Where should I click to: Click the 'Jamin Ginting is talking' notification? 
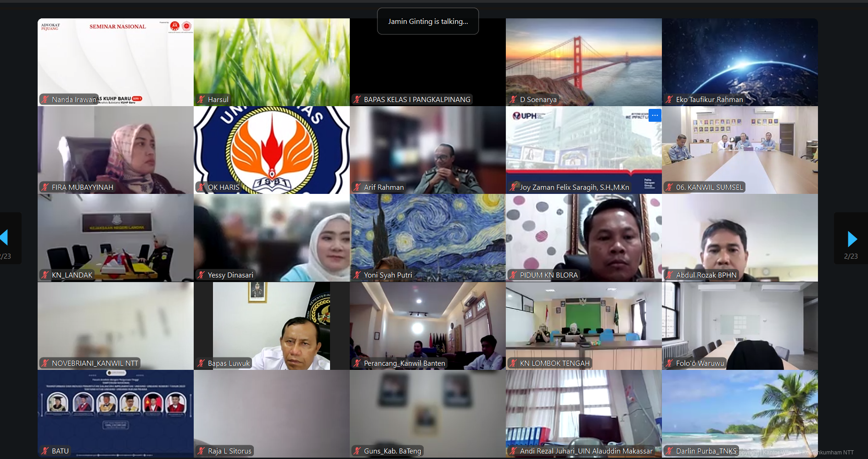(428, 22)
